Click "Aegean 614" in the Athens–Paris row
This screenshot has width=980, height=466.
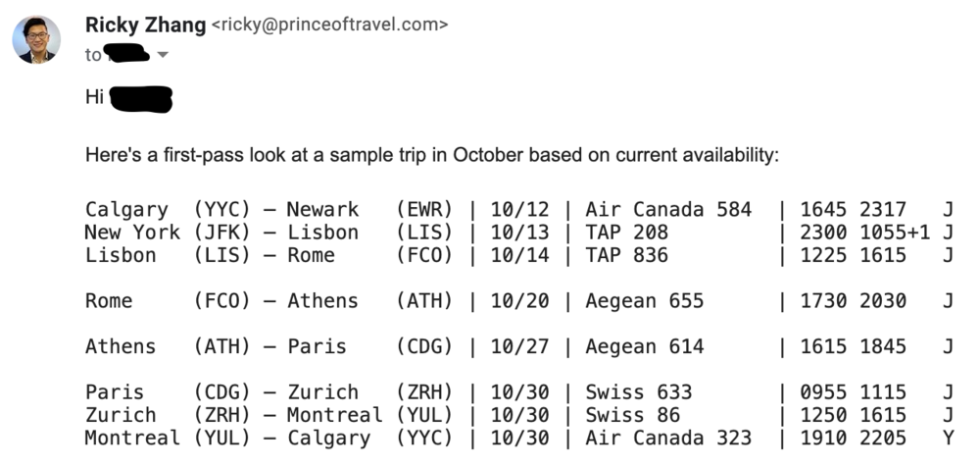pyautogui.click(x=644, y=346)
